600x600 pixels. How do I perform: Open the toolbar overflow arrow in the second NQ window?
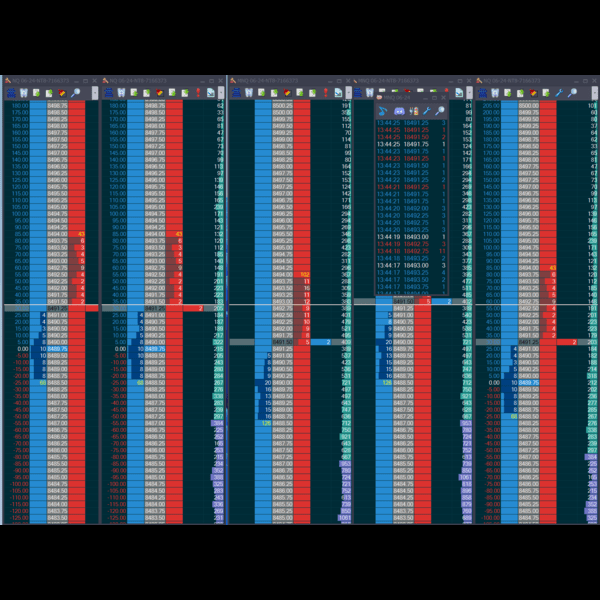click(x=221, y=93)
